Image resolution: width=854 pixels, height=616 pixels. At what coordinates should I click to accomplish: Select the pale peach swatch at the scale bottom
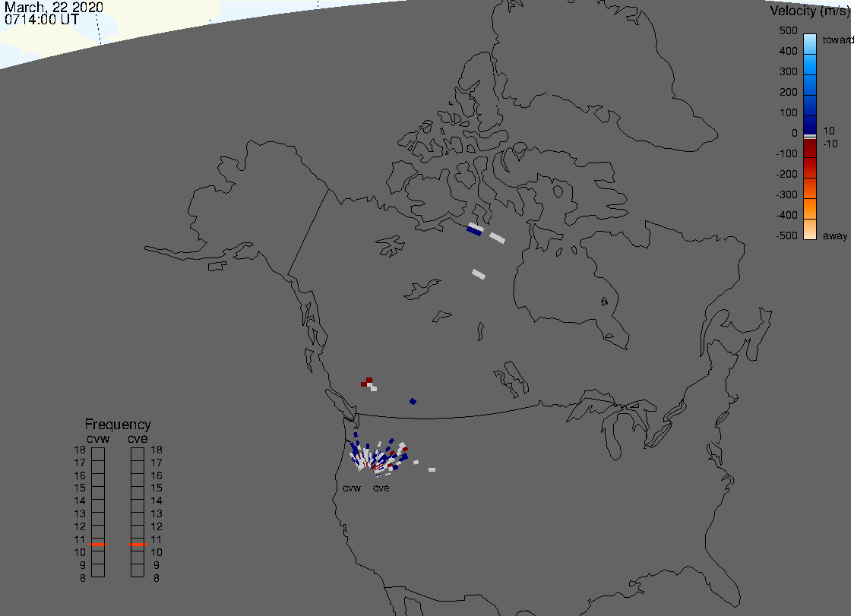pos(810,229)
